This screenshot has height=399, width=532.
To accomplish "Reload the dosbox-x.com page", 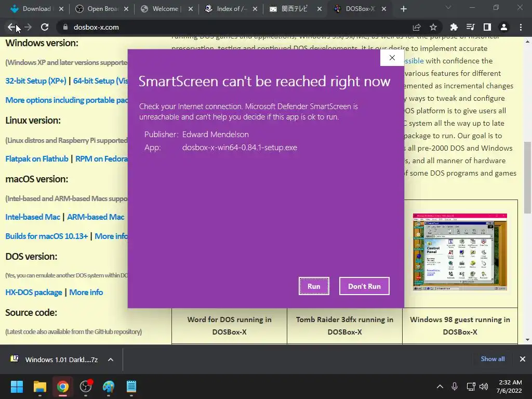I will (x=45, y=27).
